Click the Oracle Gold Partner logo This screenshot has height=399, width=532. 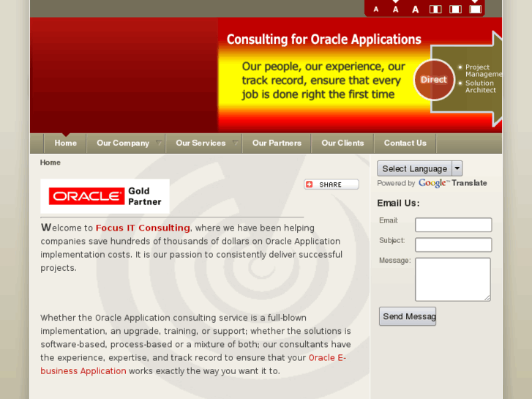tap(105, 196)
